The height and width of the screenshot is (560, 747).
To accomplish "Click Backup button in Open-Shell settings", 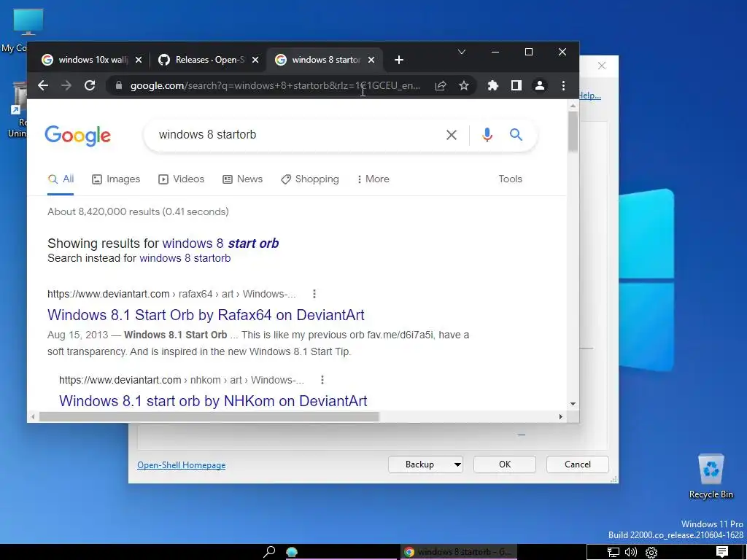I will [419, 464].
